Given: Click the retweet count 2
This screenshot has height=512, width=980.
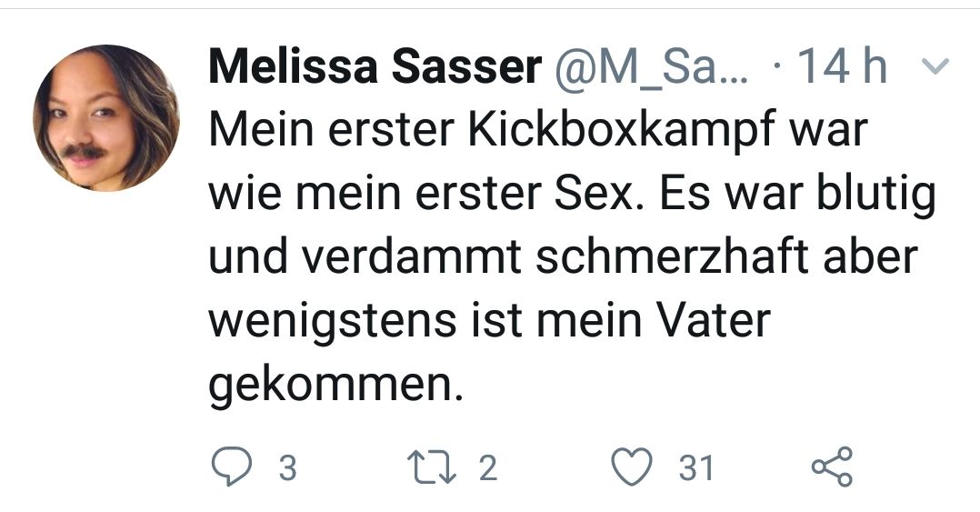Looking at the screenshot, I should coord(488,468).
